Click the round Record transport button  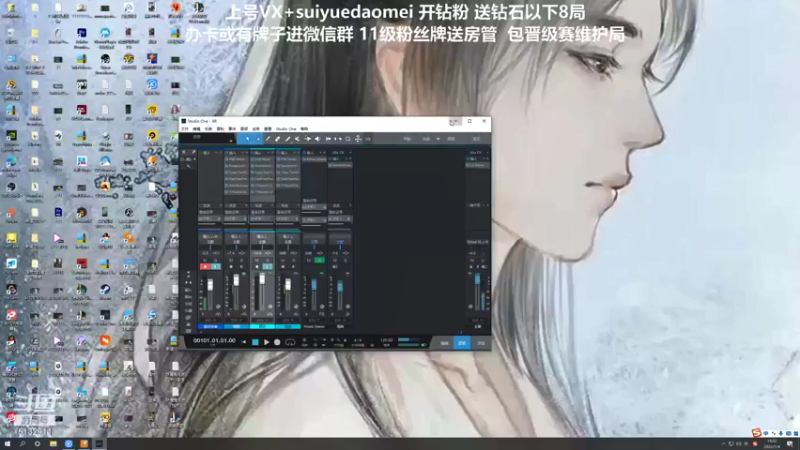(x=277, y=342)
